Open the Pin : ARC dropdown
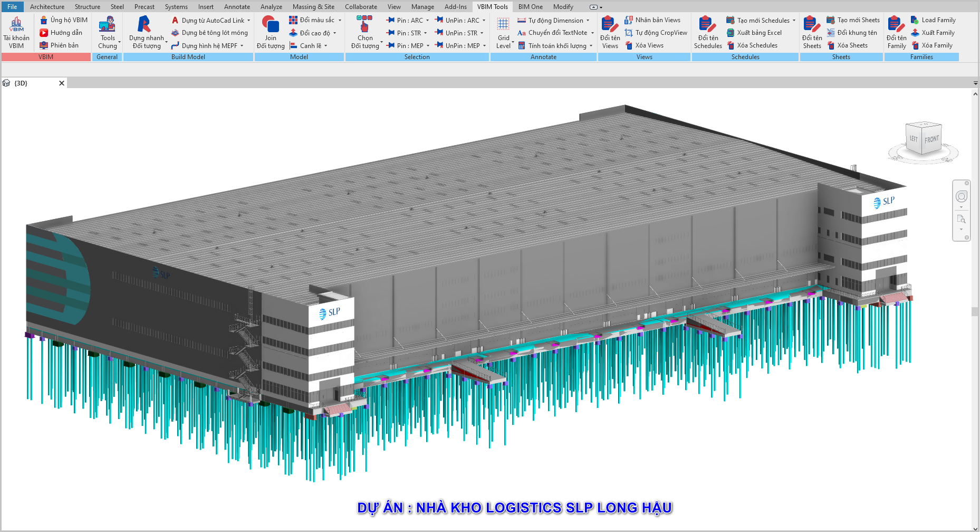980x532 pixels. click(427, 21)
